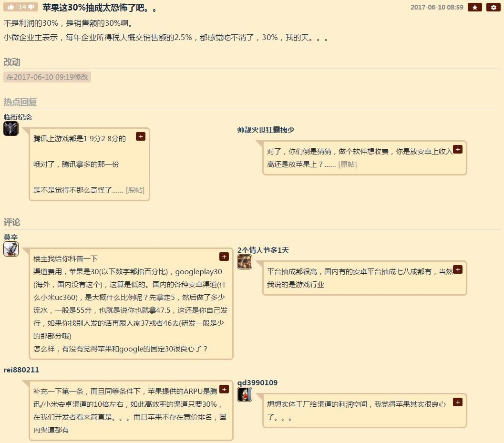Favorite the thread with the star icon
504x443 pixels.
[x=474, y=7]
